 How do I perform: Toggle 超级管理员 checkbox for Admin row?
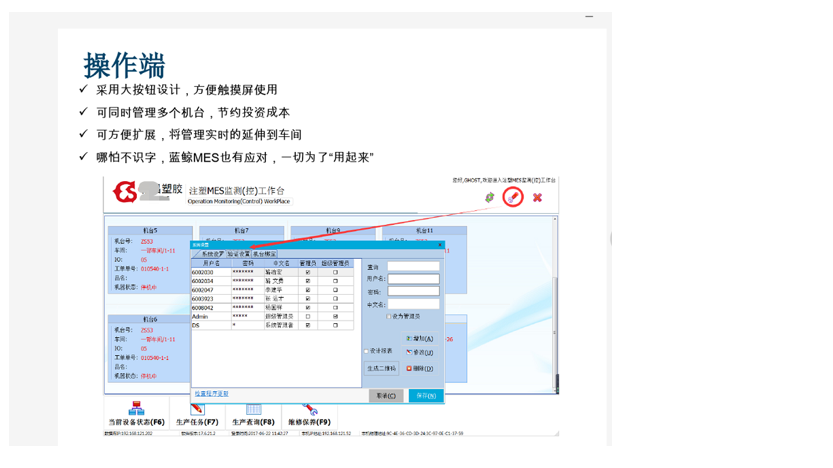pos(335,316)
